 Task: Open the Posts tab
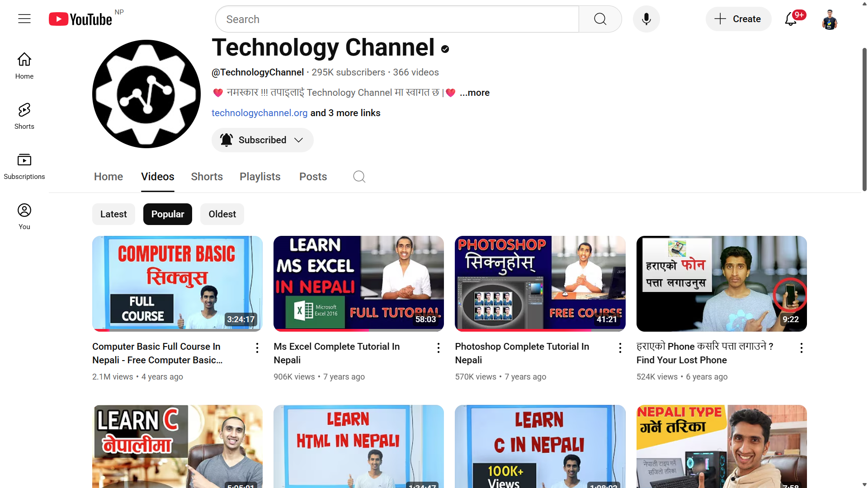pyautogui.click(x=313, y=176)
